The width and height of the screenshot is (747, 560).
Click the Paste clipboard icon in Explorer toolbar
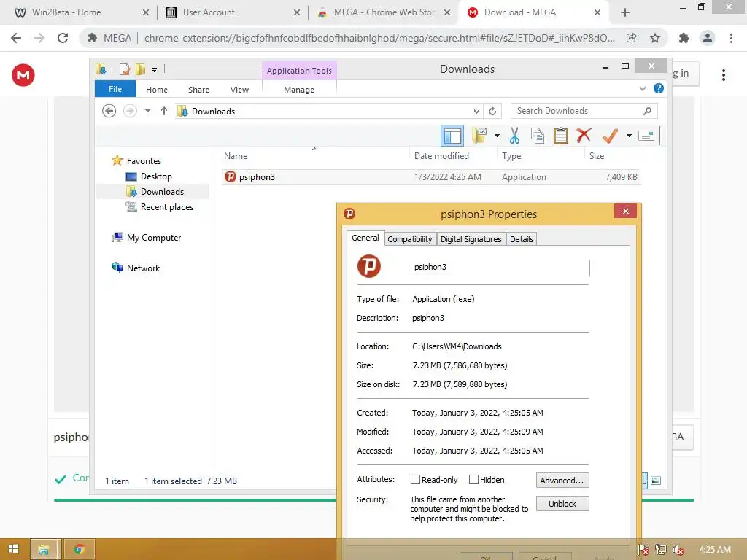click(561, 136)
